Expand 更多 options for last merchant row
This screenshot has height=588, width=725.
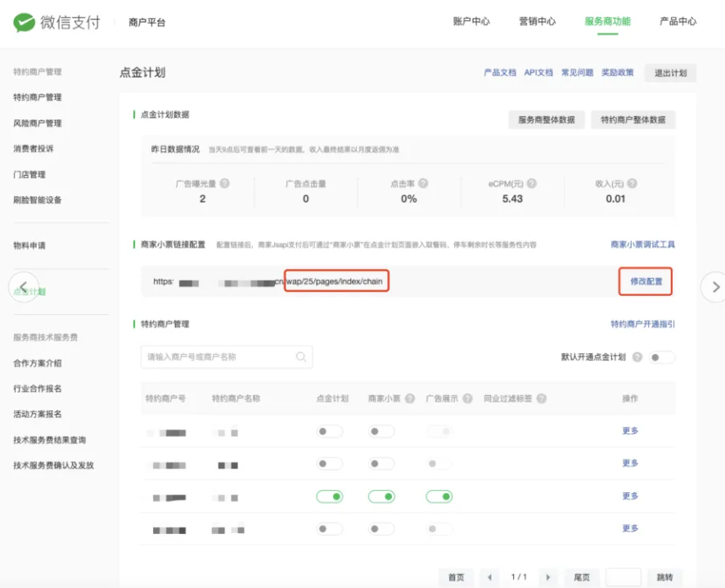pos(630,528)
